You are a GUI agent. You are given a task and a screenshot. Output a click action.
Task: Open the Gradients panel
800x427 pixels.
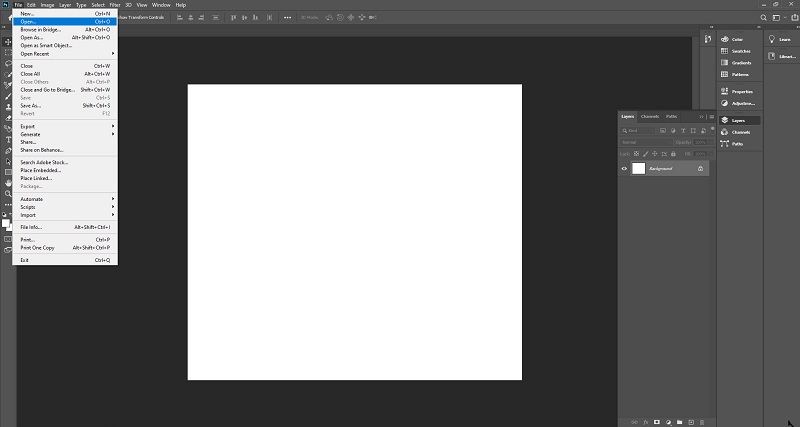click(x=737, y=63)
